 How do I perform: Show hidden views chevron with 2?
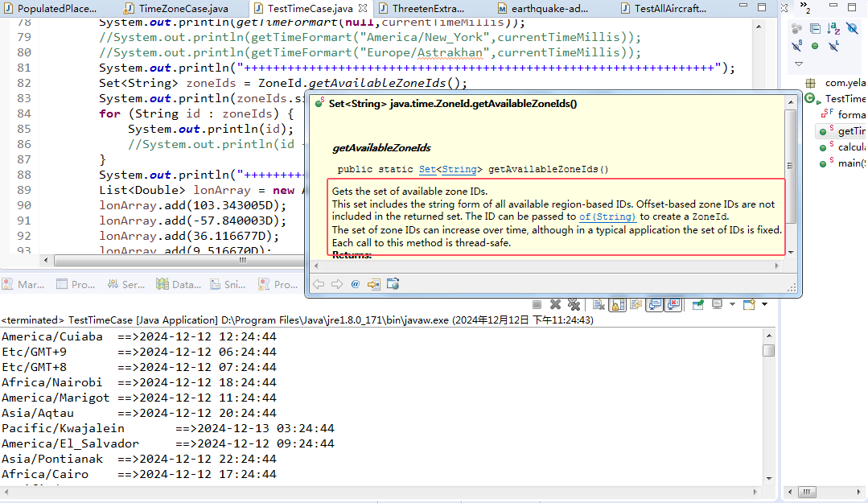coord(805,7)
